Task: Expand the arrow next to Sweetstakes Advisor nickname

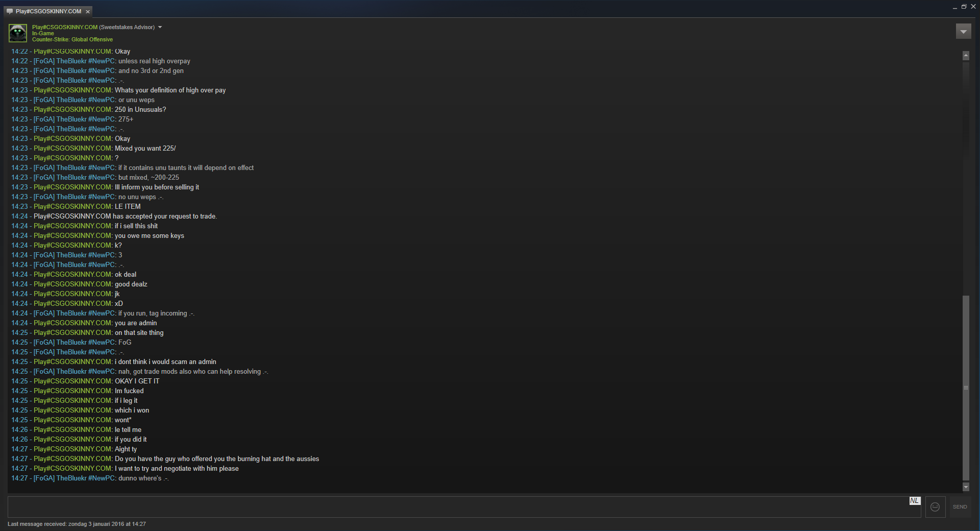Action: [160, 27]
